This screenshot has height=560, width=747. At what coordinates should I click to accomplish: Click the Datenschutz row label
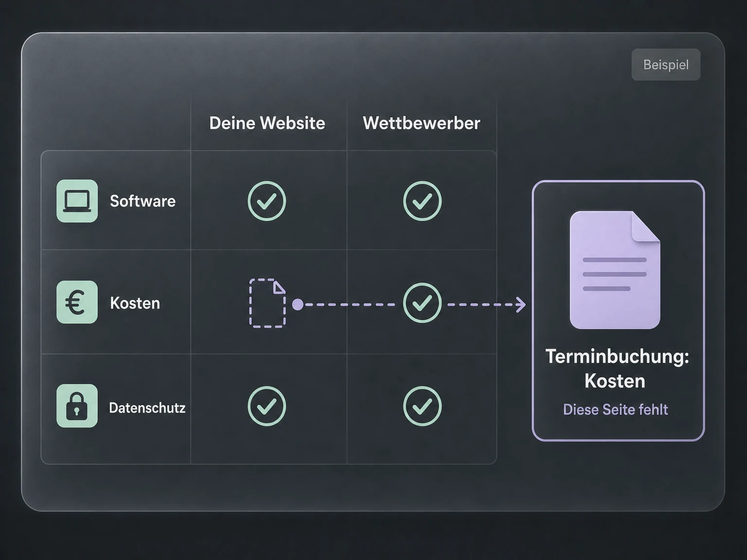147,407
